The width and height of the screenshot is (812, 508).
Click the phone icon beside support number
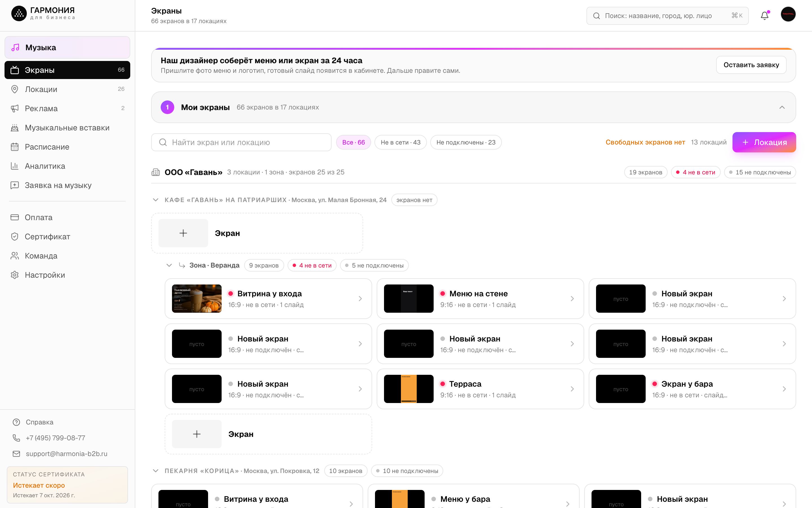[16, 438]
